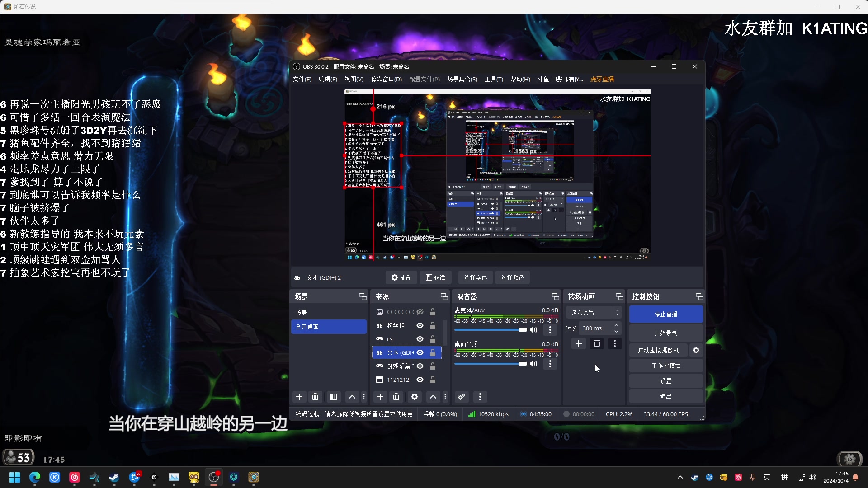
Task: Click 麦克风/Aux volume slider handle
Action: [523, 330]
